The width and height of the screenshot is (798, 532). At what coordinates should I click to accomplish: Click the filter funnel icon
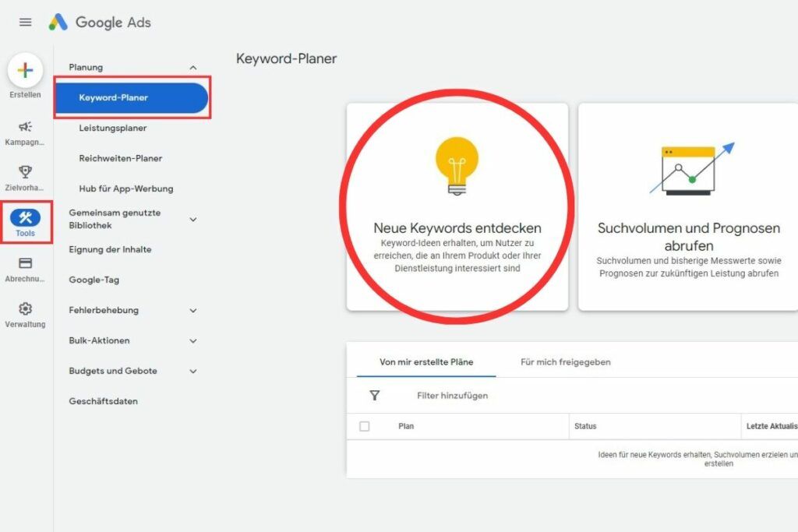pyautogui.click(x=375, y=396)
